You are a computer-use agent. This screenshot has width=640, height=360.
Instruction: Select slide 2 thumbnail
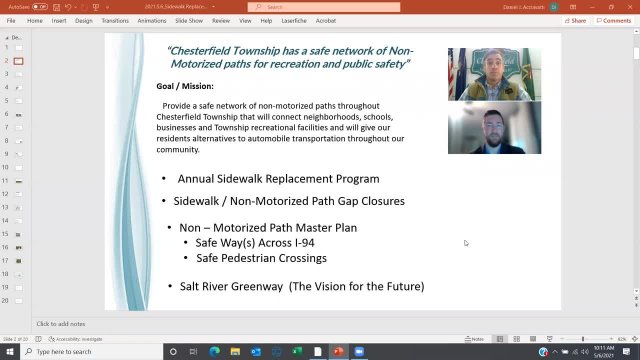pyautogui.click(x=18, y=61)
